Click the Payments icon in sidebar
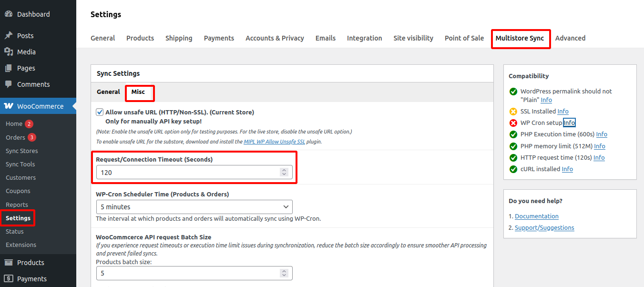 [9, 279]
